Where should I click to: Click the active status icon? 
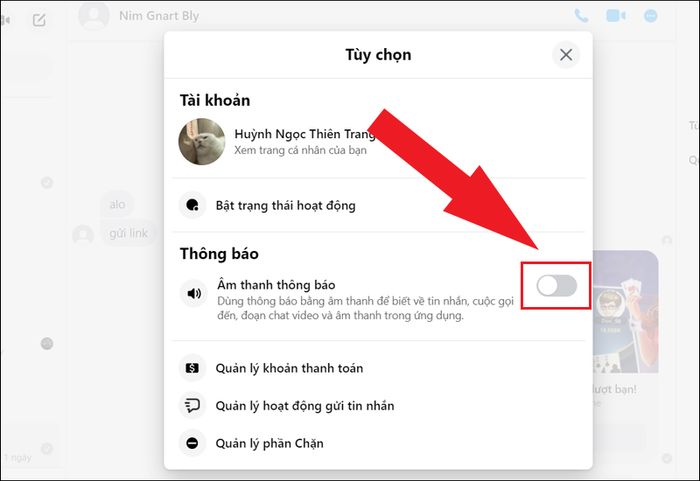(192, 205)
